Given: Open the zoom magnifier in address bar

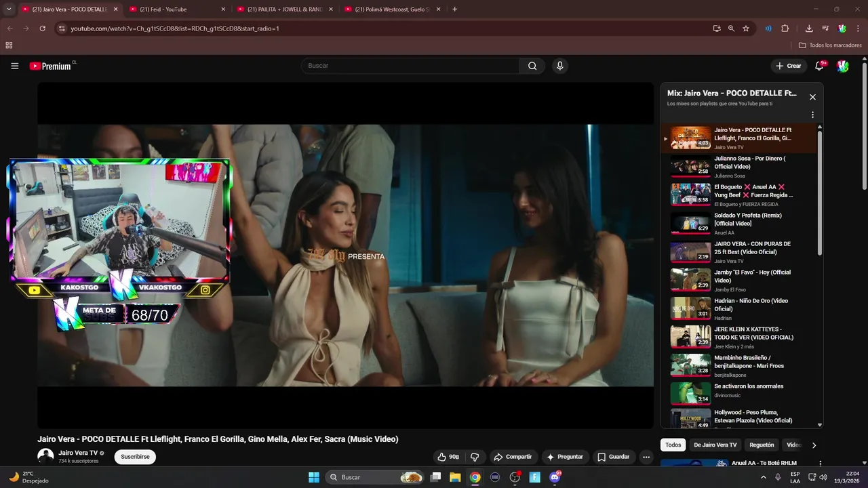Looking at the screenshot, I should [731, 28].
